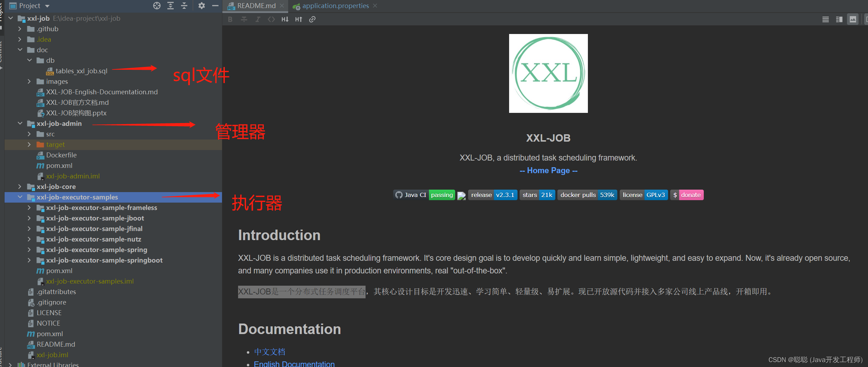Apply bold formatting in the Markdown toolbar

pyautogui.click(x=230, y=19)
